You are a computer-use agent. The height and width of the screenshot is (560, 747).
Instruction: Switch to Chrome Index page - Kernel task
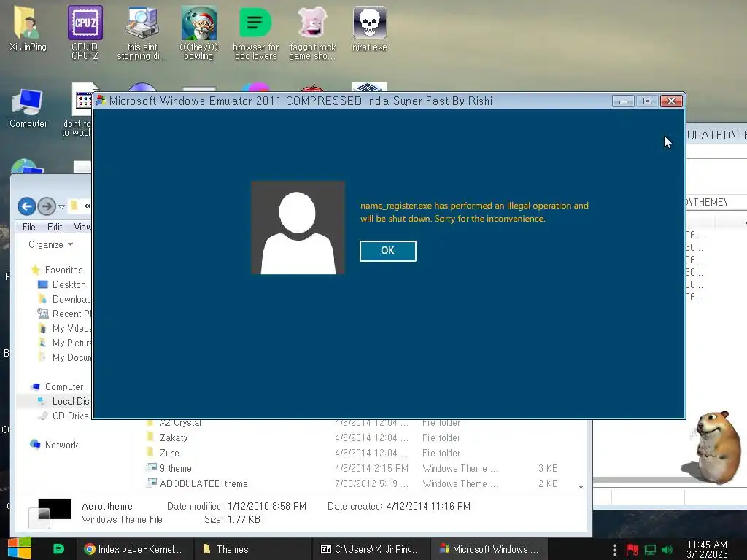point(135,549)
